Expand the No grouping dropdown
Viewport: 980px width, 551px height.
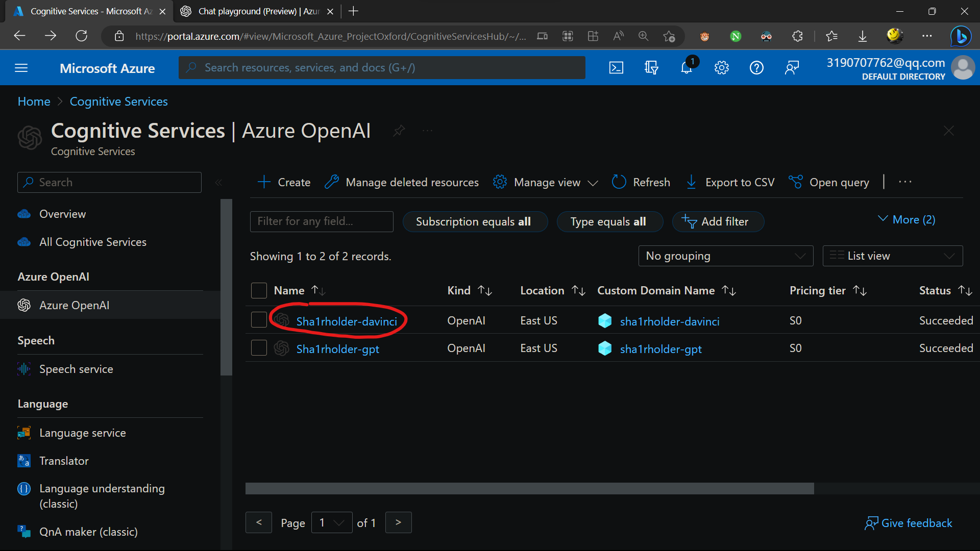[x=725, y=256]
